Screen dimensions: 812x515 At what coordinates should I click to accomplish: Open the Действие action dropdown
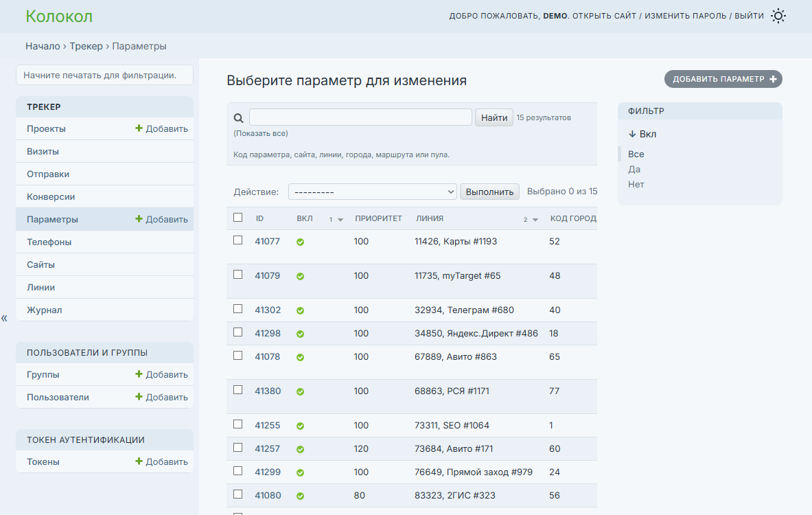(372, 192)
